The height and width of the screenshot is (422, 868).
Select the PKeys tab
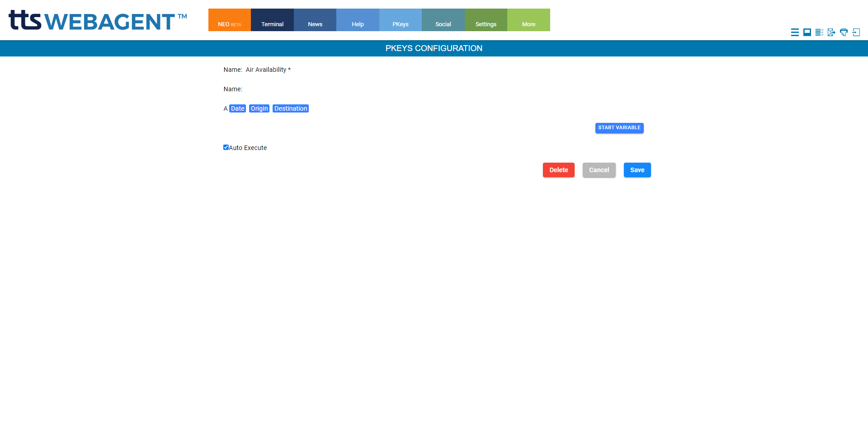point(401,20)
